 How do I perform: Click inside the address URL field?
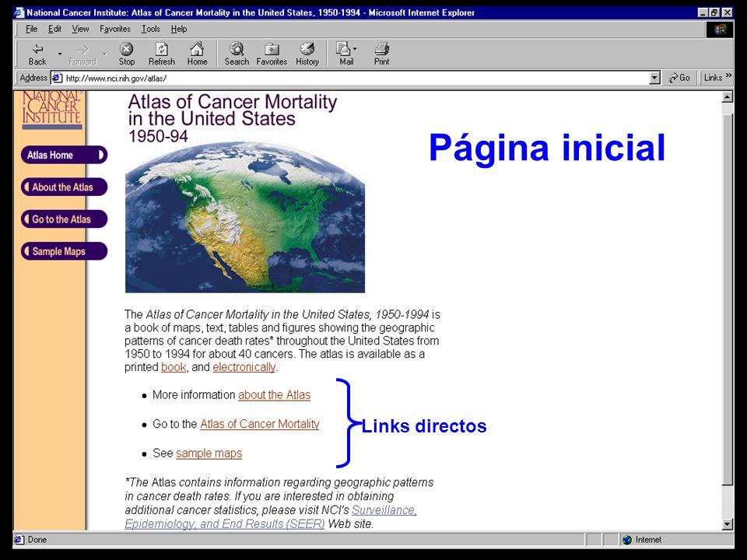click(x=356, y=78)
